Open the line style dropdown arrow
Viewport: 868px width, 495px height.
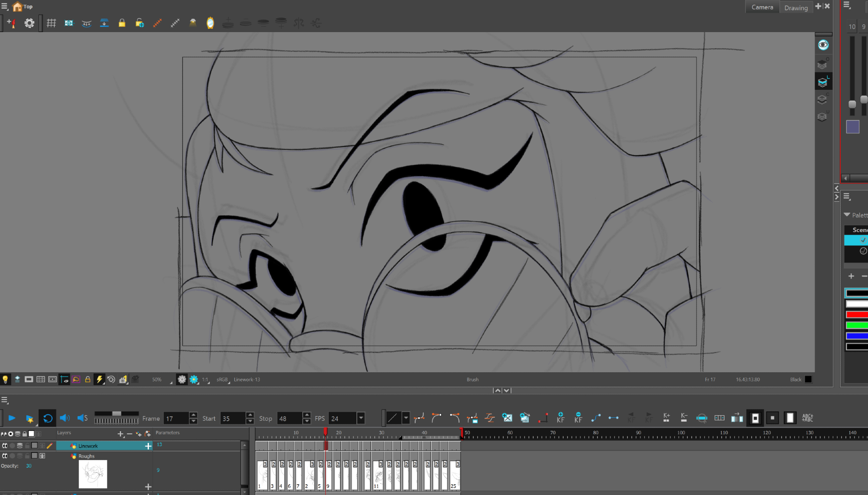pos(406,418)
